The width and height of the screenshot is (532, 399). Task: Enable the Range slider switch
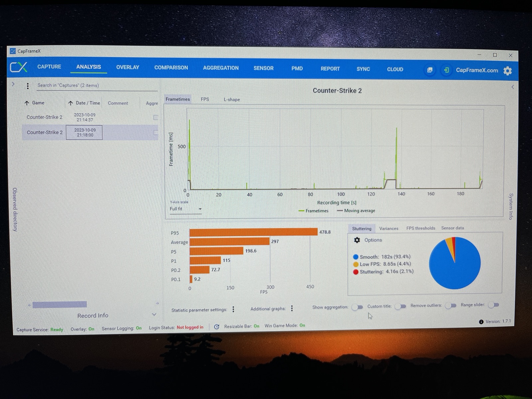494,305
